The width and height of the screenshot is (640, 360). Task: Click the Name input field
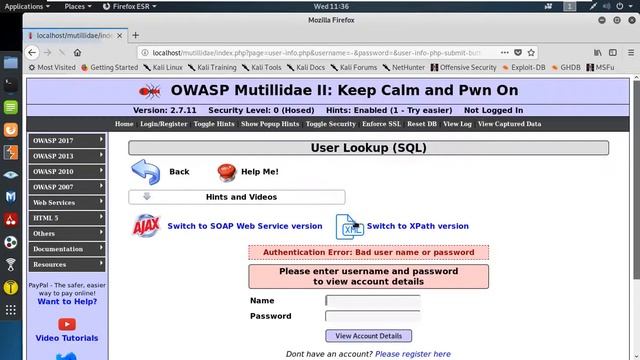[373, 301]
